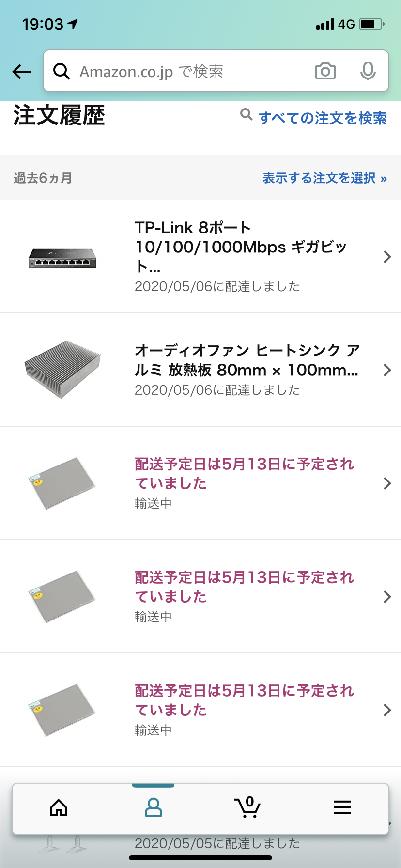
Task: Expand the オーディオファン ヒートシンク order chevron
Action: 387,370
